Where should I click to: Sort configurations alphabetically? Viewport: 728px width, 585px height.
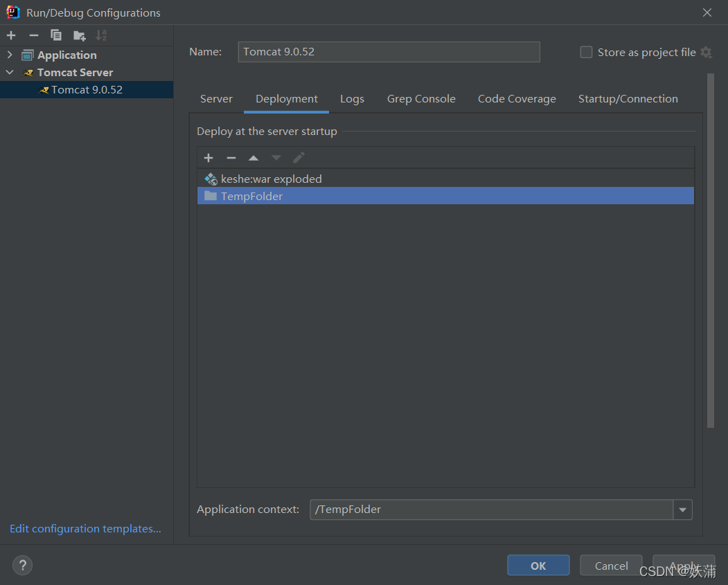coord(101,35)
